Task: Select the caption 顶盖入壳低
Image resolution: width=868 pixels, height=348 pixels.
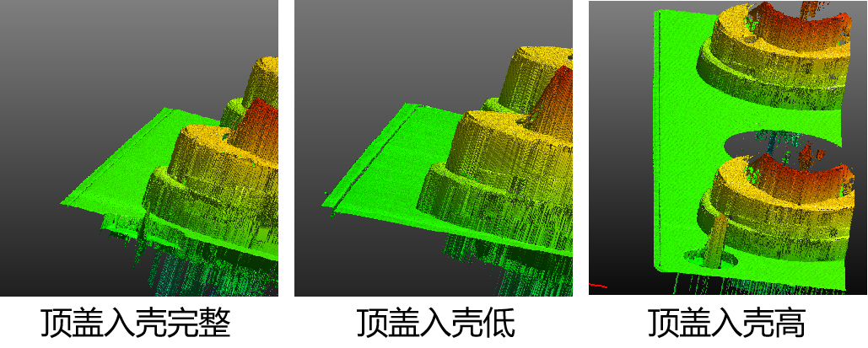Action: [435, 323]
